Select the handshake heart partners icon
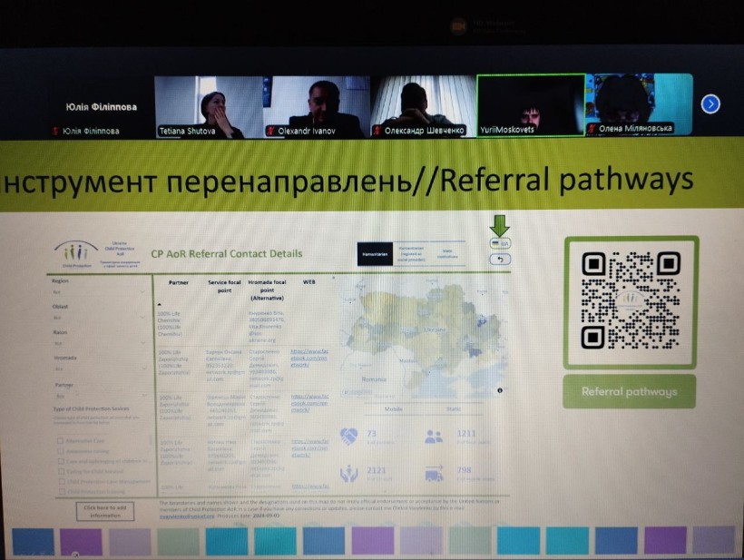 coord(348,437)
